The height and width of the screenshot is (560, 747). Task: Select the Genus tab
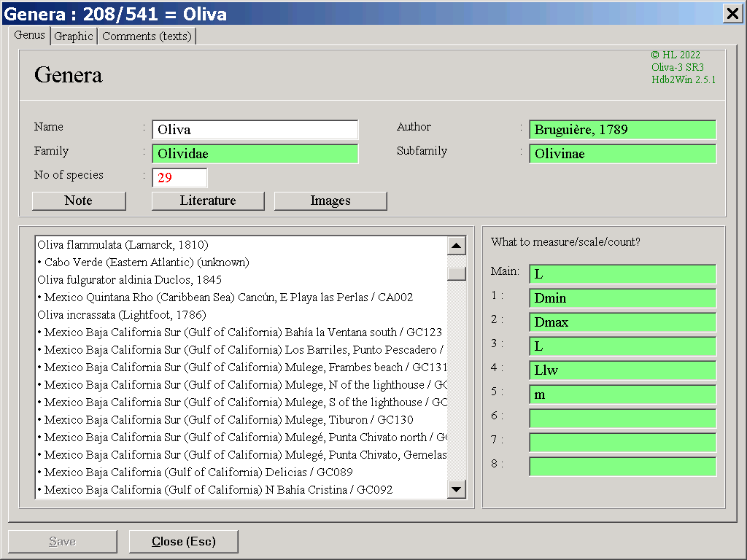(x=29, y=36)
